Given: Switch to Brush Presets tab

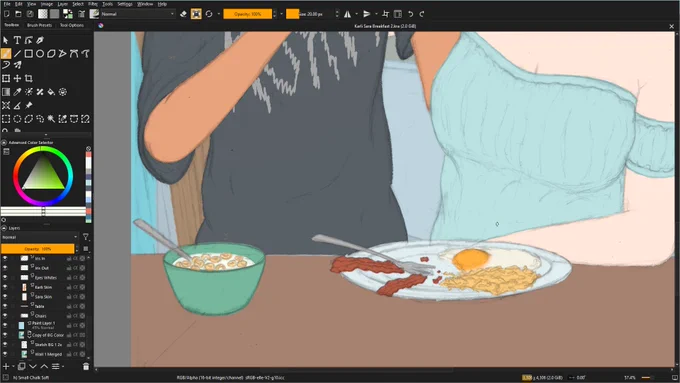Looking at the screenshot, I should point(39,25).
